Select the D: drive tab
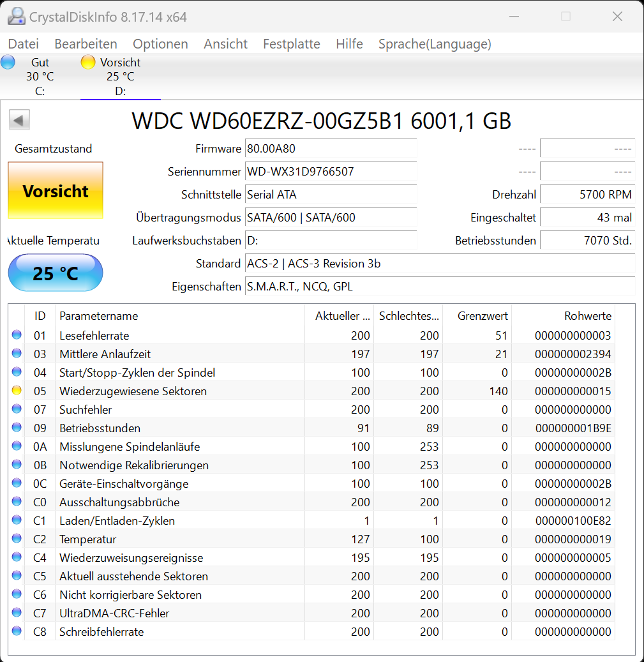This screenshot has width=644, height=662. point(121,77)
